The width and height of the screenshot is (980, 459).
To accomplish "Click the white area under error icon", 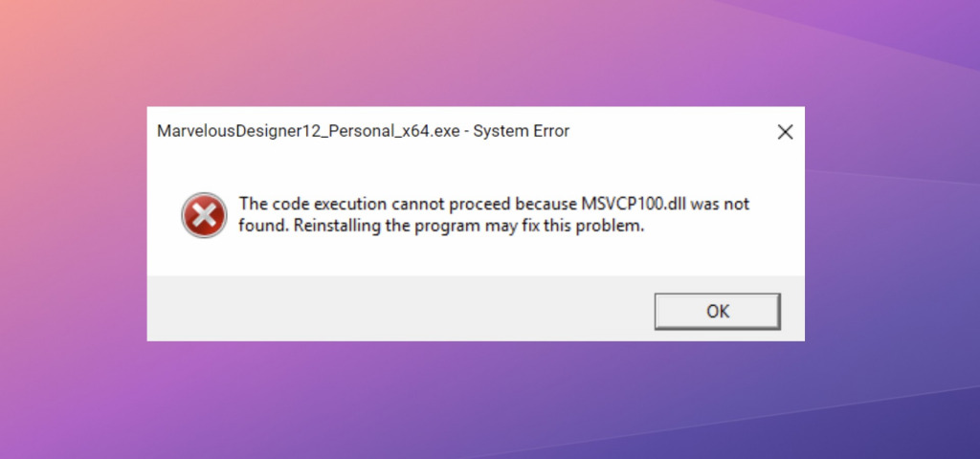I will (204, 258).
